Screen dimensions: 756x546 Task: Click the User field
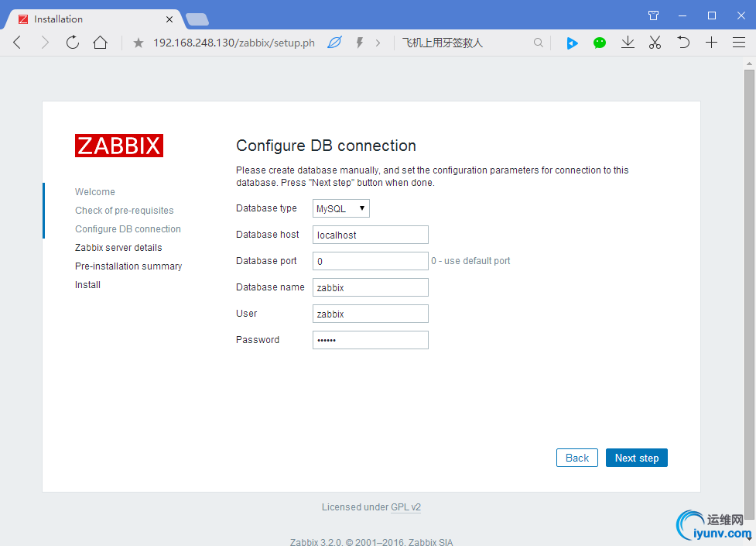click(371, 314)
